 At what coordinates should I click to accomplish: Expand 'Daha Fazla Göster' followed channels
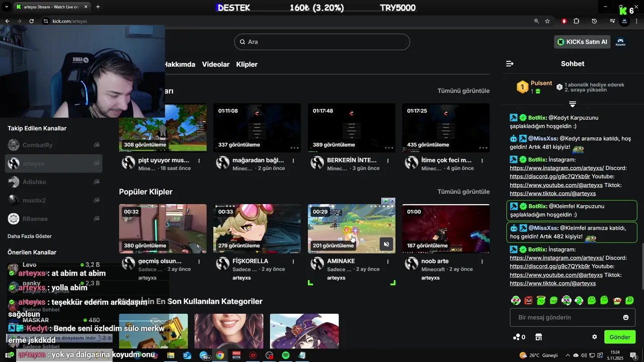pyautogui.click(x=30, y=236)
